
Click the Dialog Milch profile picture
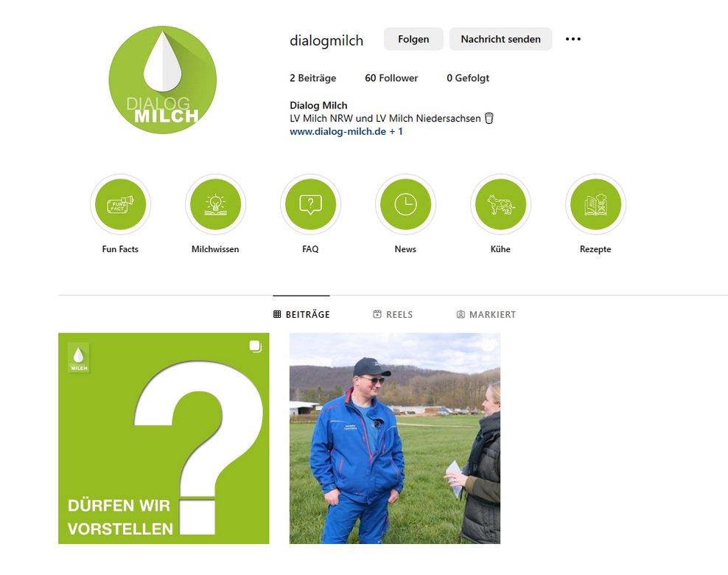point(163,80)
